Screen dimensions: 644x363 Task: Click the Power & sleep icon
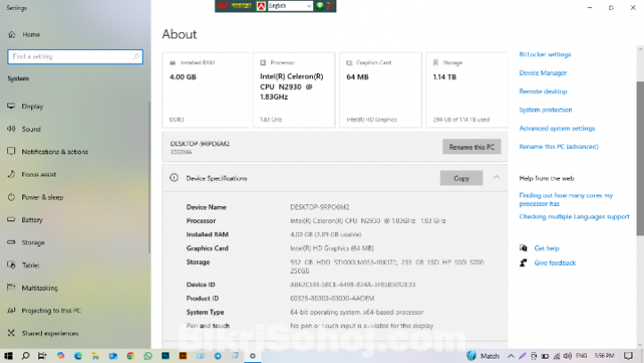coord(12,197)
